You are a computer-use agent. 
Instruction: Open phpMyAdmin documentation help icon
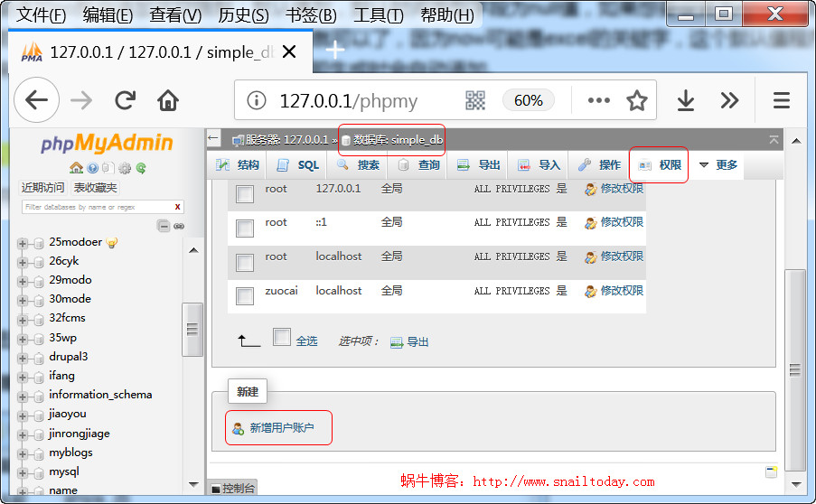pos(93,167)
